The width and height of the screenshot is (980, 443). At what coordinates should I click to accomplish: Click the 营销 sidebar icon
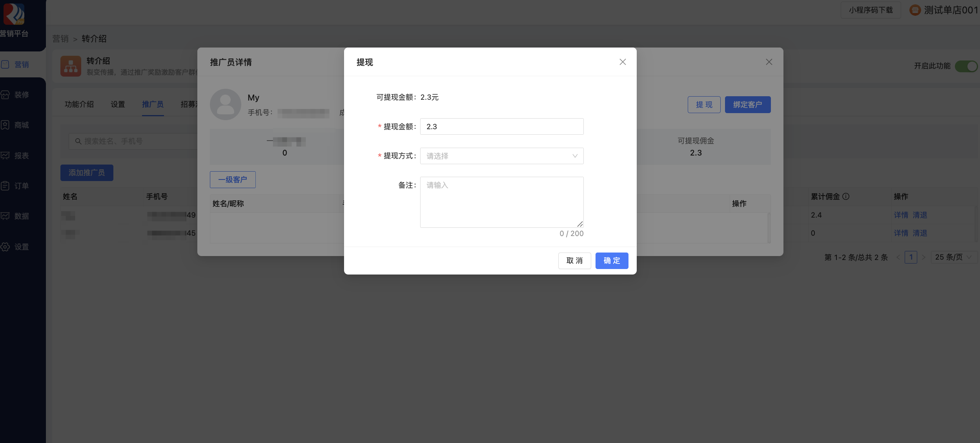click(5, 64)
